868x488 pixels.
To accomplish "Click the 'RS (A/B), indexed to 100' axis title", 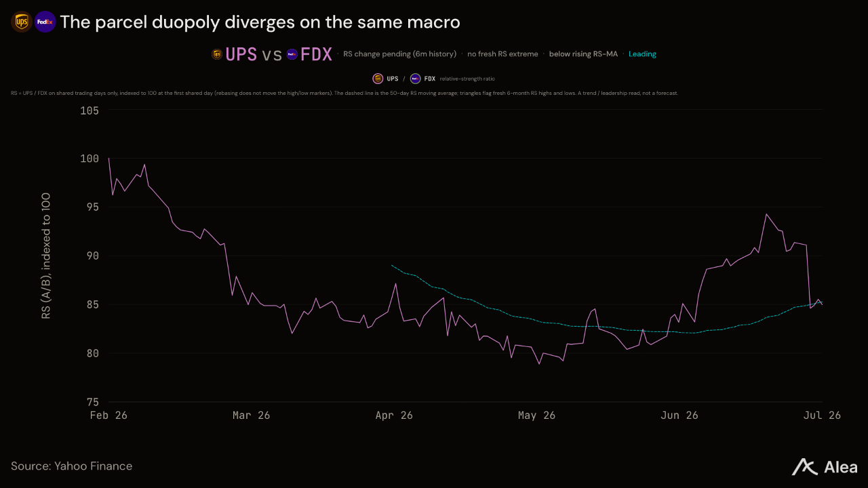I will (x=46, y=256).
